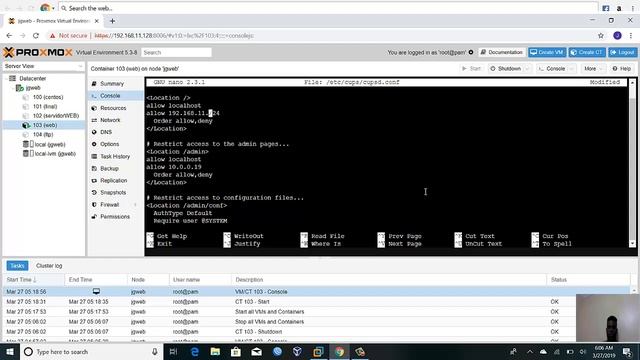This screenshot has width=640, height=360.
Task: Sort by End Time column header
Action: click(x=96, y=280)
